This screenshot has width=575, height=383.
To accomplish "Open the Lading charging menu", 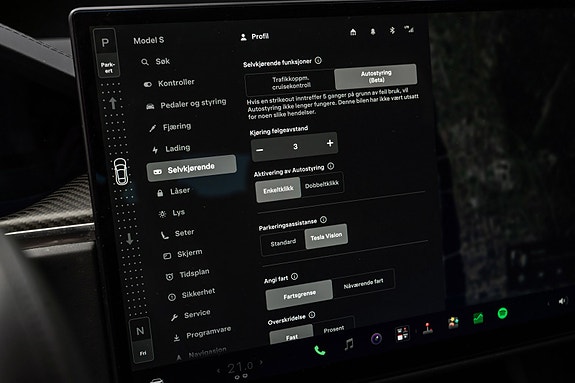I will point(171,149).
